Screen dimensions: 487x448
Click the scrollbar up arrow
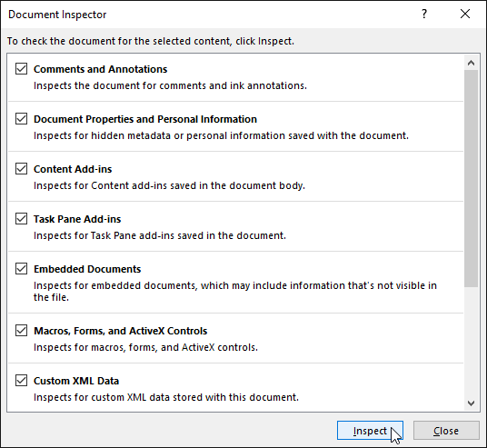coord(472,63)
